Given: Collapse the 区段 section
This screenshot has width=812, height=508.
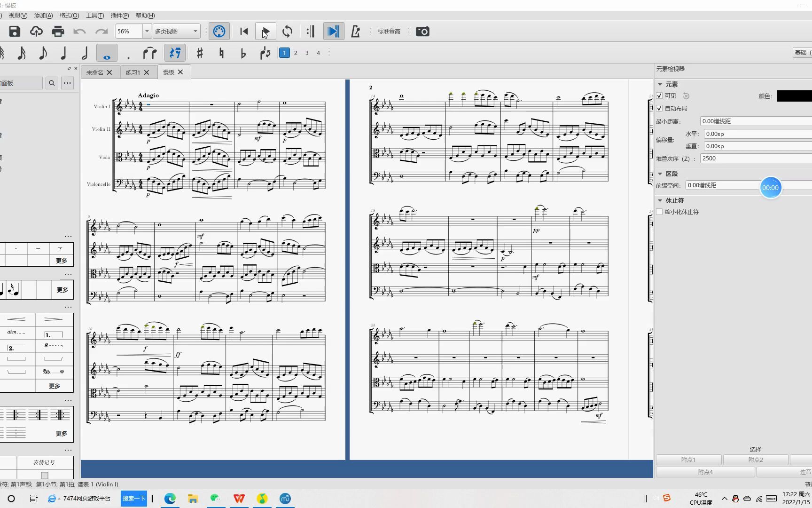Looking at the screenshot, I should click(x=660, y=174).
